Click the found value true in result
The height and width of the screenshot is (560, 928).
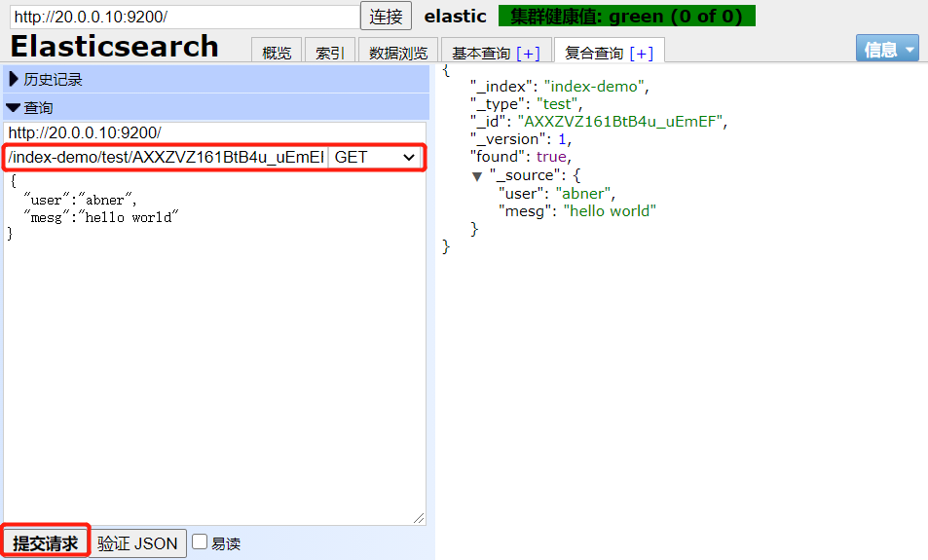[x=551, y=156]
